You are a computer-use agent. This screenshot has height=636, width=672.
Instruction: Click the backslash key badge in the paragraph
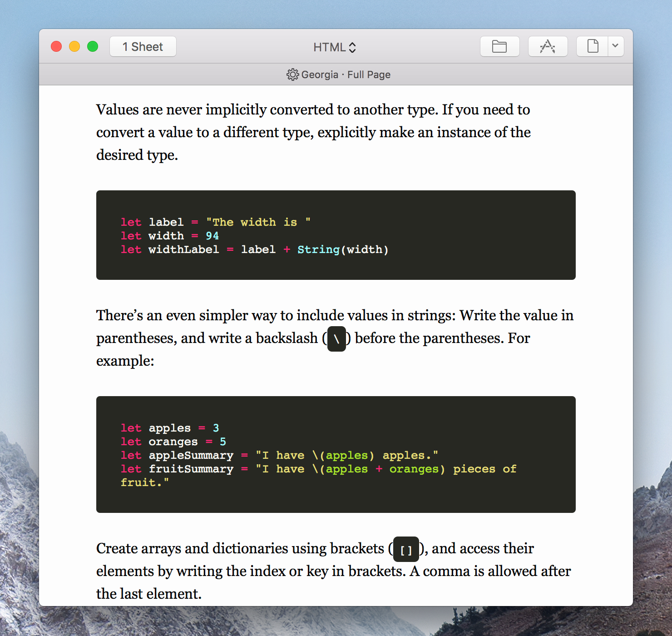coord(336,339)
